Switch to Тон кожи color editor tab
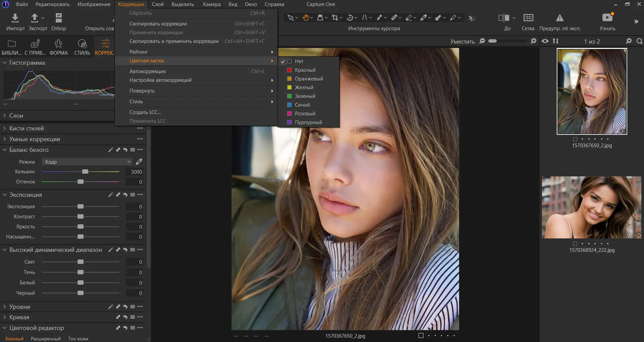 tap(78, 339)
